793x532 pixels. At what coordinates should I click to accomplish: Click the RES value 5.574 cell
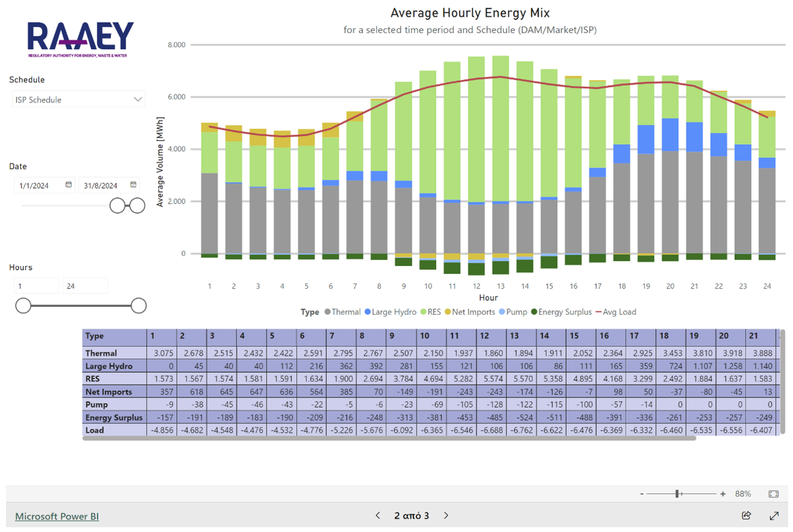[491, 379]
